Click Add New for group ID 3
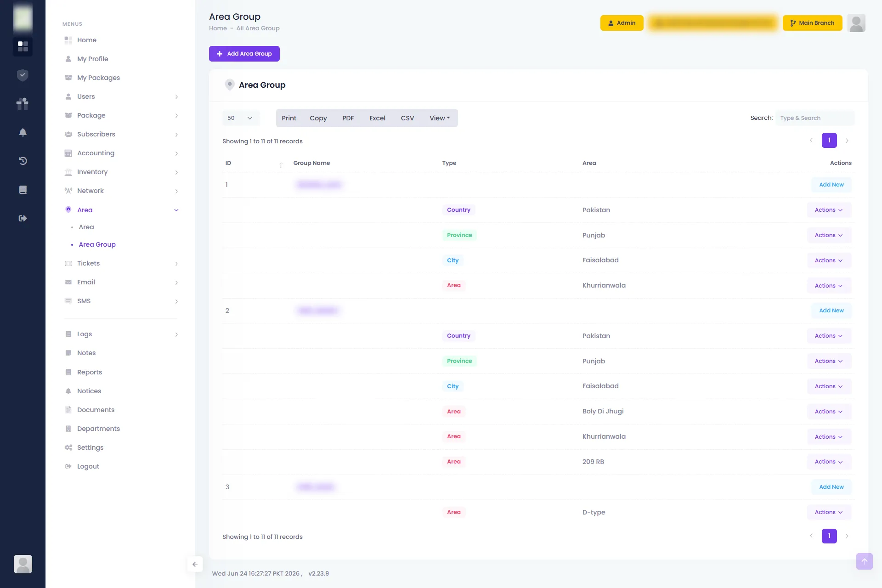This screenshot has width=882, height=588. click(831, 487)
